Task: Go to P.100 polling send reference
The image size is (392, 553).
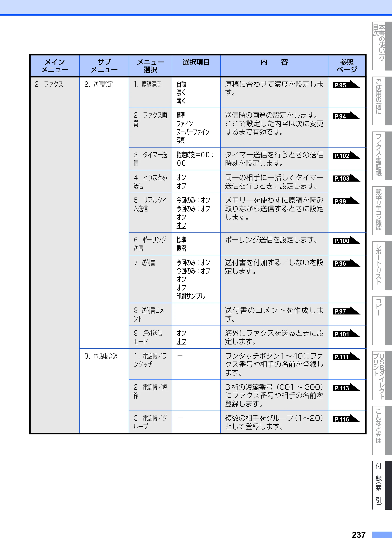Action: [346, 240]
